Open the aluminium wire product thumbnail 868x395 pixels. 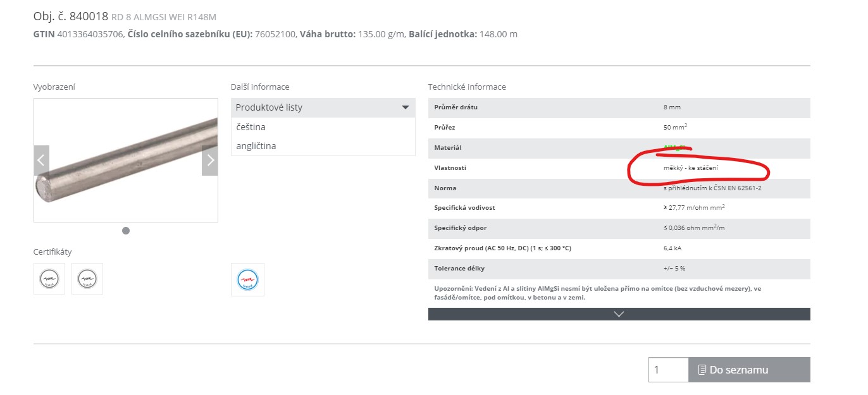click(x=125, y=160)
